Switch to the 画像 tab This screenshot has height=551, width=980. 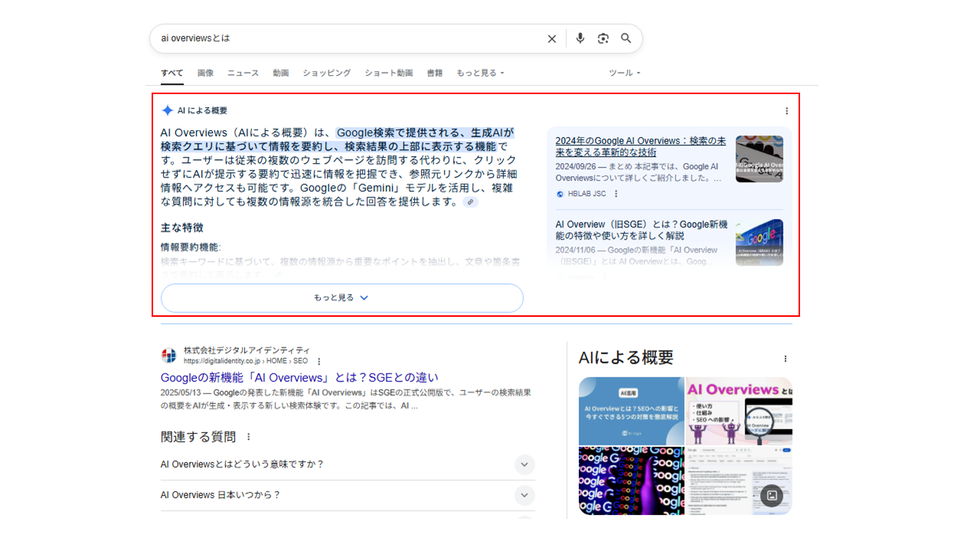205,73
